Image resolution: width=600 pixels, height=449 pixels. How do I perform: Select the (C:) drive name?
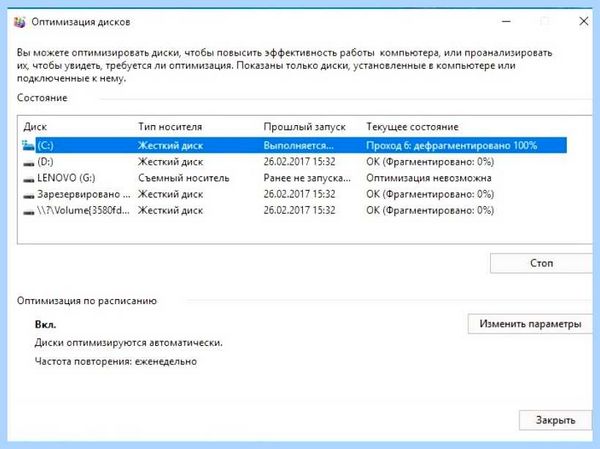45,145
